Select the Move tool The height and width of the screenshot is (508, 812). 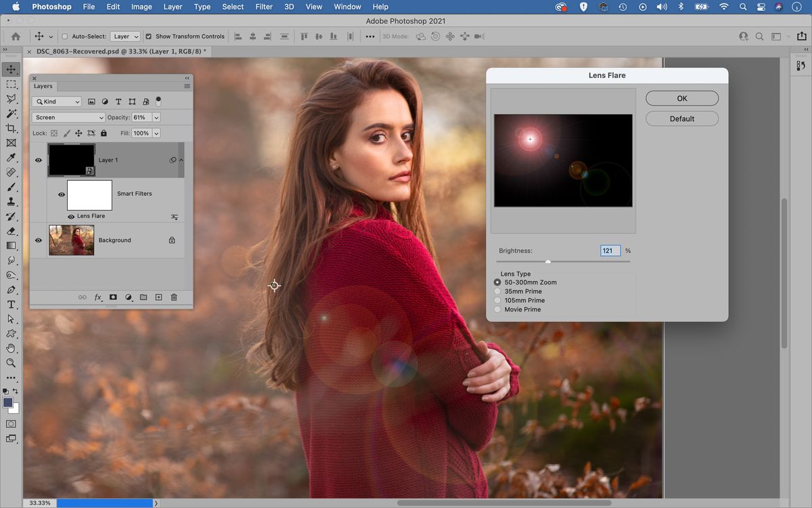point(11,69)
